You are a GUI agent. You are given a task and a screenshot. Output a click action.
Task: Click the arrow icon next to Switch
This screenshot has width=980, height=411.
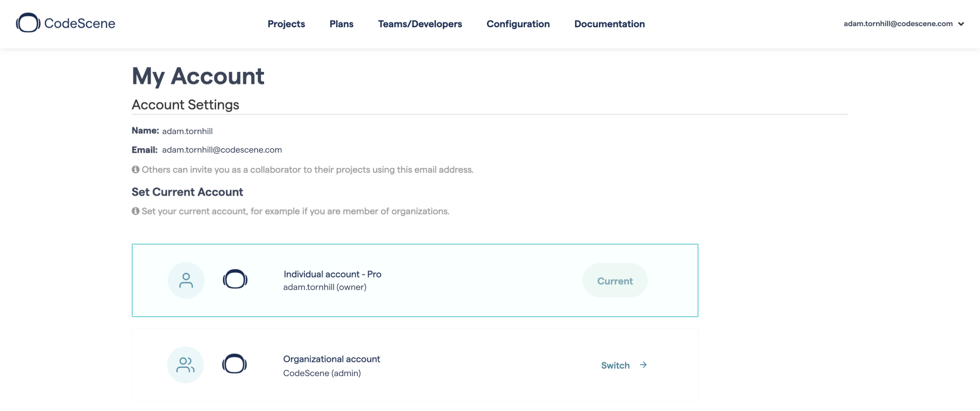tap(643, 365)
